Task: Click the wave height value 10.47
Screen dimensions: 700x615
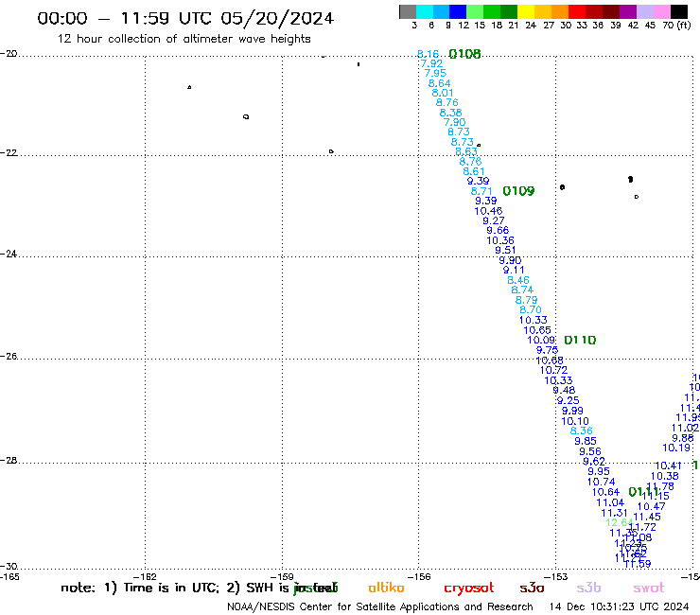Action: pos(652,507)
